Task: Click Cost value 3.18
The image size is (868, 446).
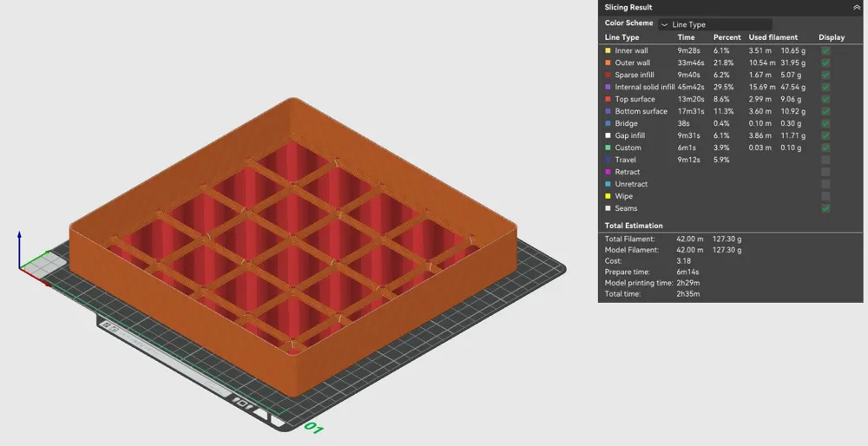Action: pyautogui.click(x=684, y=260)
